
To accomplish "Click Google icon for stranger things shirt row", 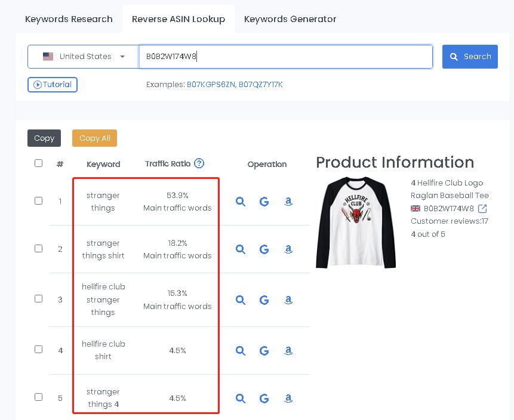I will (x=264, y=249).
